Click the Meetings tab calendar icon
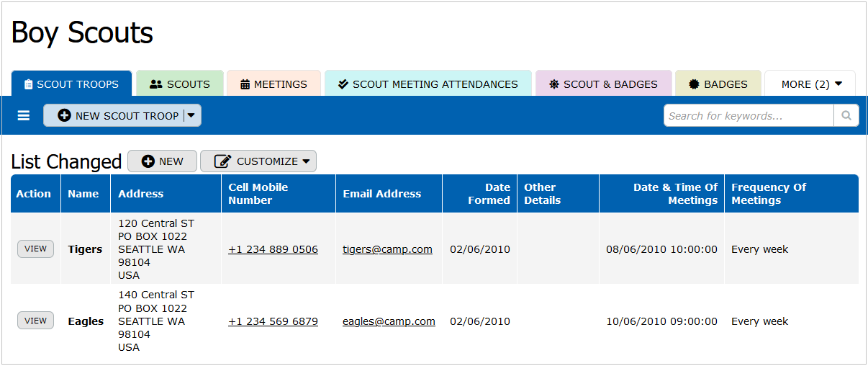868x366 pixels. (245, 84)
